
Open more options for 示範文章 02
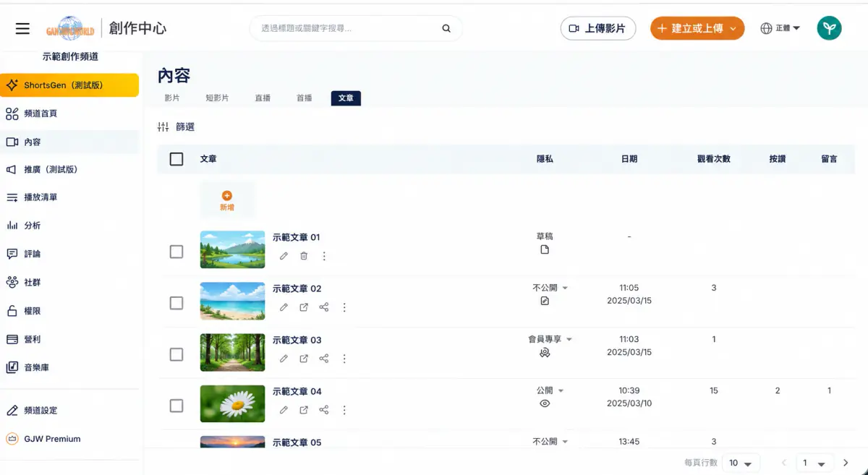[344, 307]
